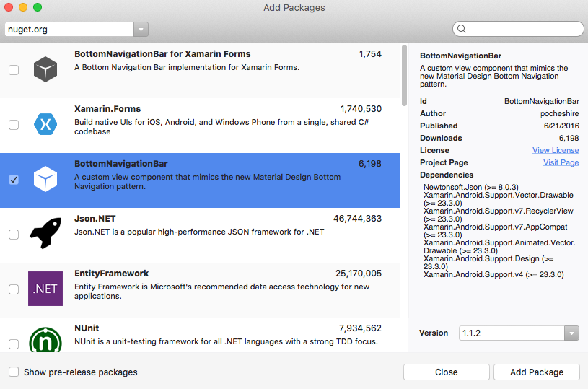This screenshot has height=389, width=588.
Task: Click the EntityFramework purple .NET icon
Action: pyautogui.click(x=45, y=289)
